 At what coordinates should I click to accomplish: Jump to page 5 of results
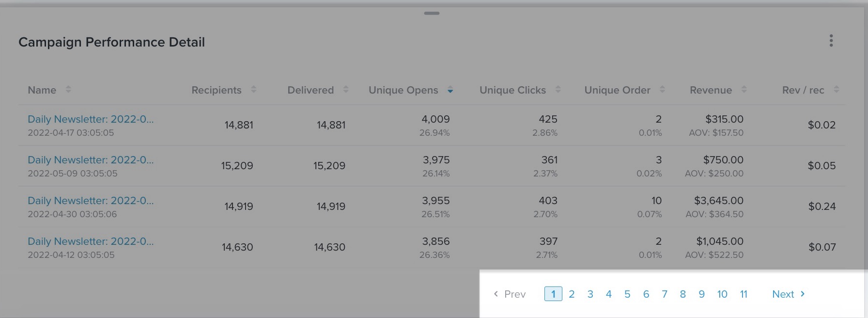(x=627, y=294)
